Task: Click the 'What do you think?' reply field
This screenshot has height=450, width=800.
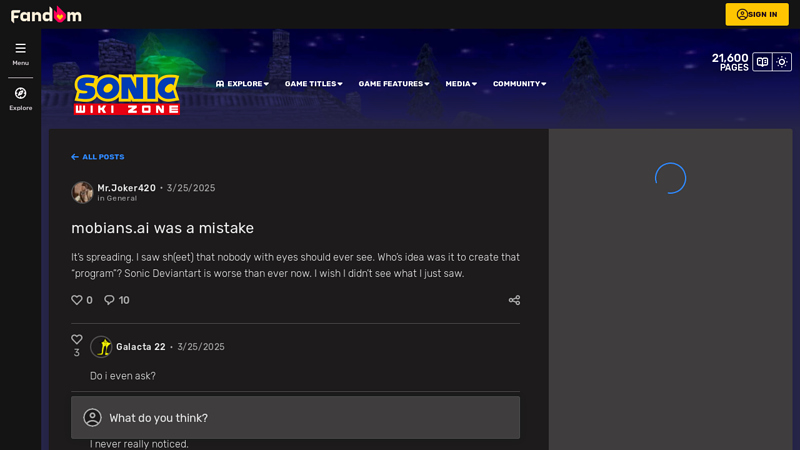Action: pyautogui.click(x=295, y=417)
